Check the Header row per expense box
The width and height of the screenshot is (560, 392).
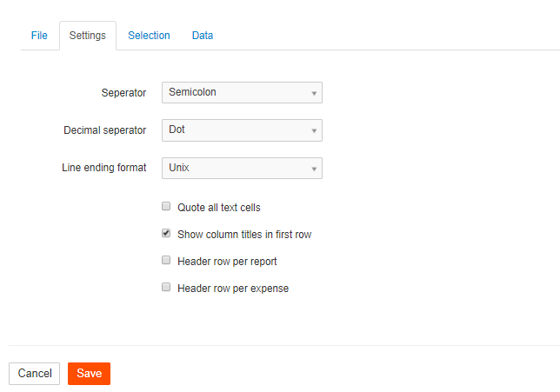pos(166,288)
